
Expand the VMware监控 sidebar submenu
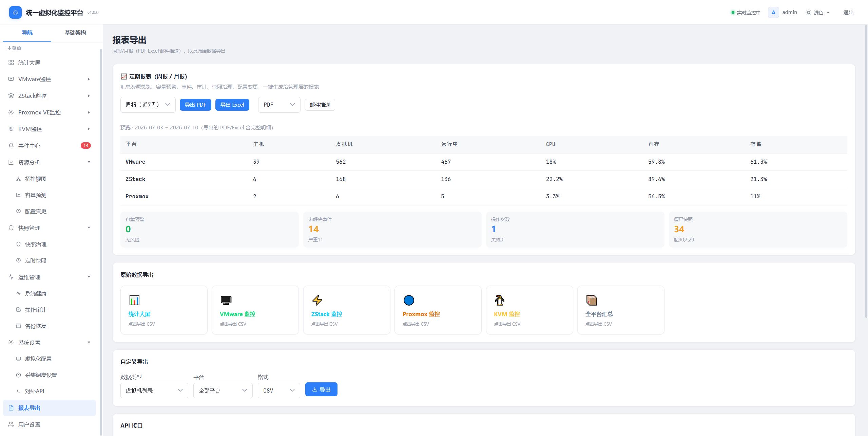point(50,79)
